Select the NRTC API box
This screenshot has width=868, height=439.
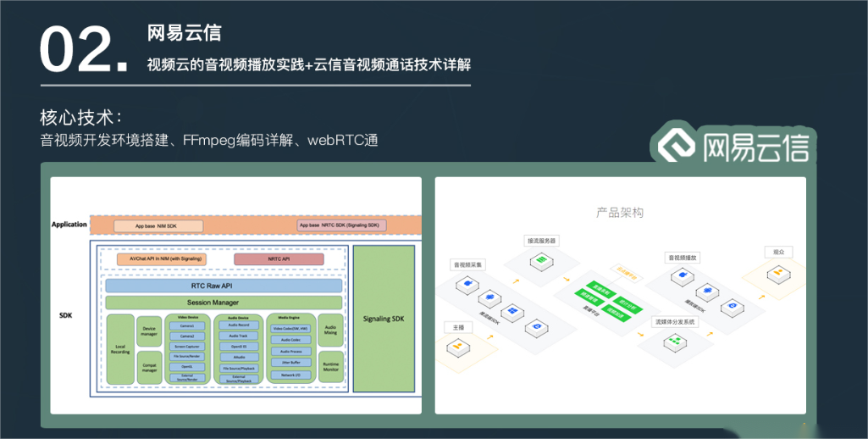point(279,258)
